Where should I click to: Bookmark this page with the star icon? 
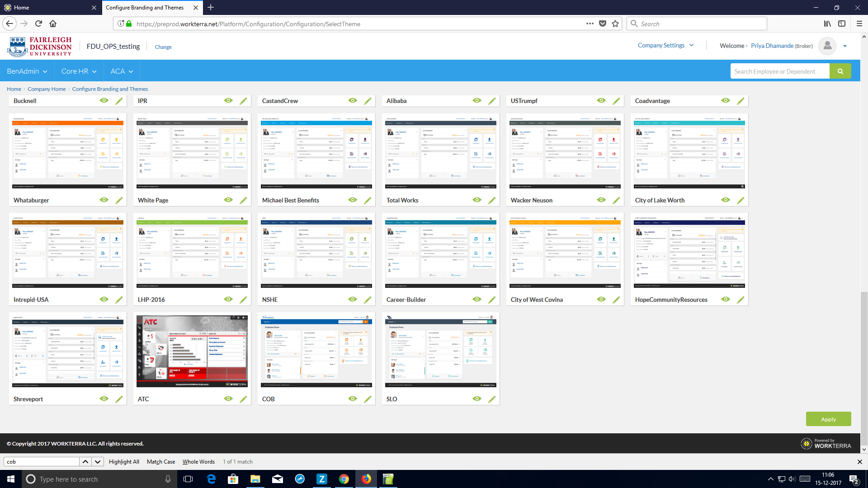click(x=615, y=23)
